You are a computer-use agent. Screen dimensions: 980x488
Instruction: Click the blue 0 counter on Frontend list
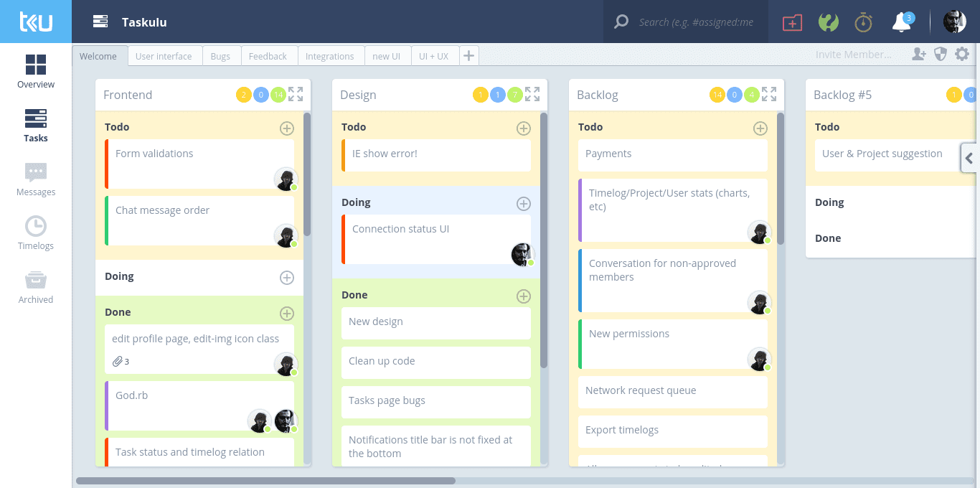(x=261, y=95)
